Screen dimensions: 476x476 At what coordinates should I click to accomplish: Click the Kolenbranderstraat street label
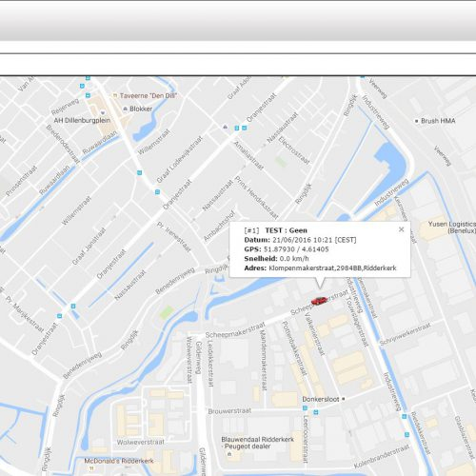coord(382,457)
